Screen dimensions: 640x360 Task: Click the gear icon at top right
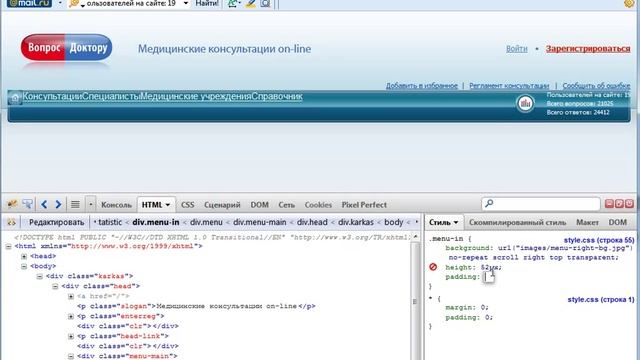(629, 3)
